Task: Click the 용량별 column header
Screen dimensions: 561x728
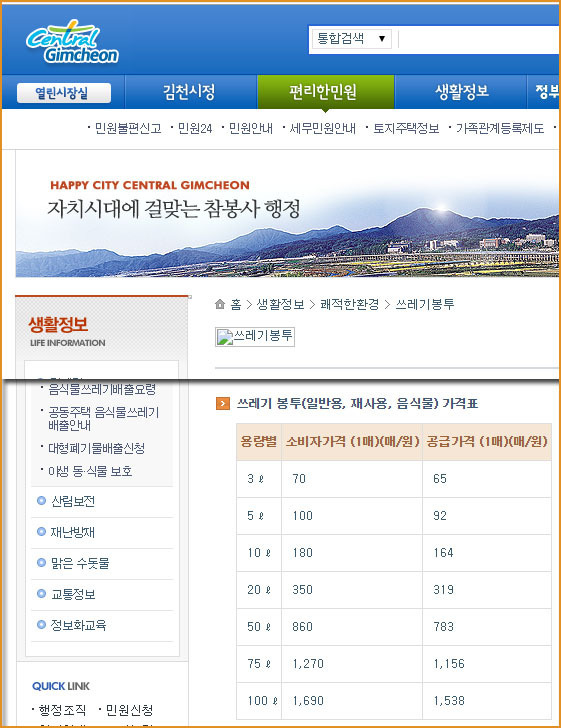Action: tap(259, 441)
